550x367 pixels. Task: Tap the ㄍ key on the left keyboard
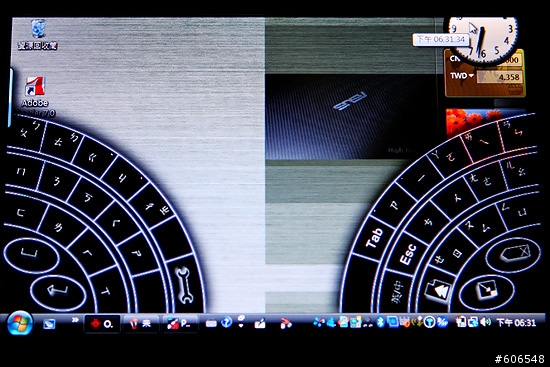93,157
